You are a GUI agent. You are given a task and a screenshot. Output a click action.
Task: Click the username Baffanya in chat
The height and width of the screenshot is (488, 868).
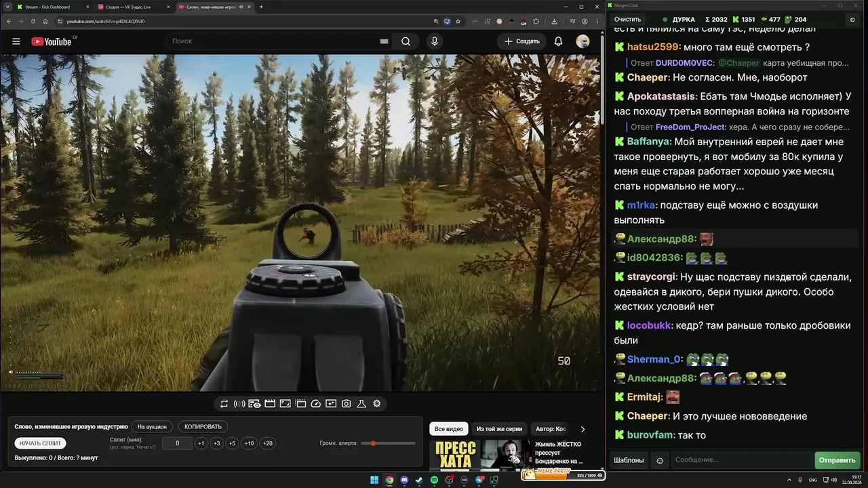tap(649, 142)
